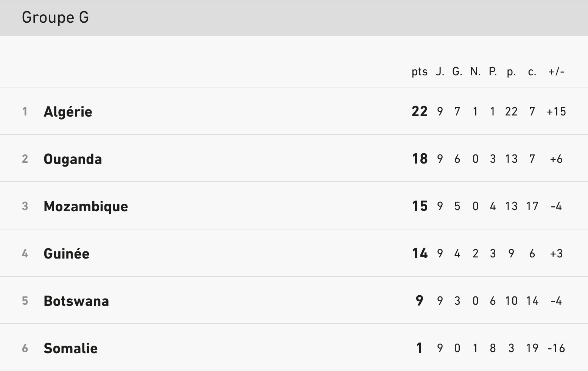Click the N. (draws) column header
The height and width of the screenshot is (371, 588).
pyautogui.click(x=475, y=72)
